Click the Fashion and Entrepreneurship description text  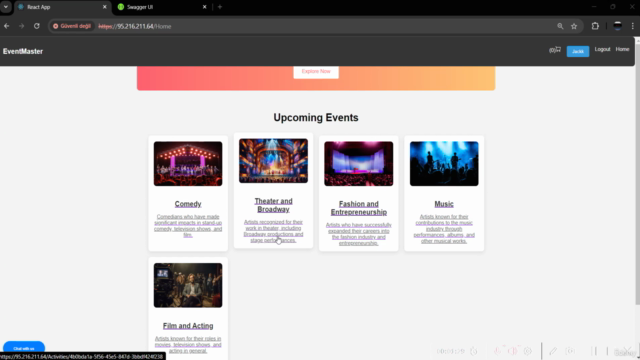click(358, 234)
